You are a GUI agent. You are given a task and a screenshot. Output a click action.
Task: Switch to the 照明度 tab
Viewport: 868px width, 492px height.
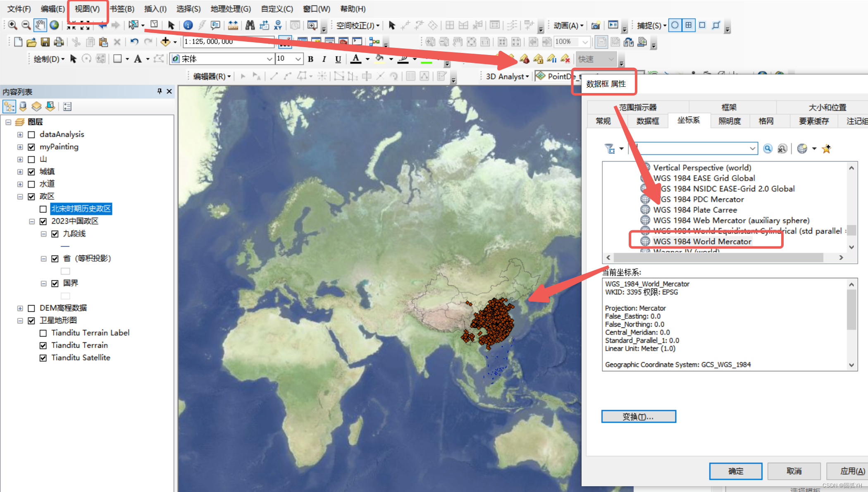point(730,121)
